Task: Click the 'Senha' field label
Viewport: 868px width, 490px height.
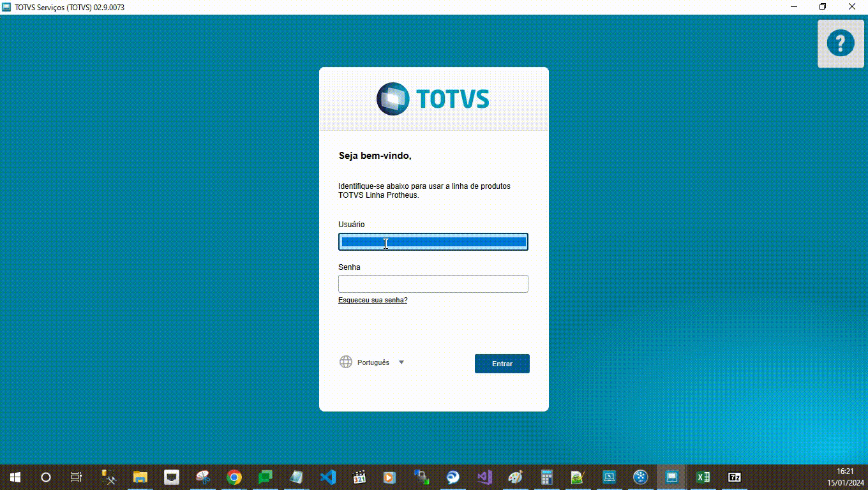Action: click(349, 267)
